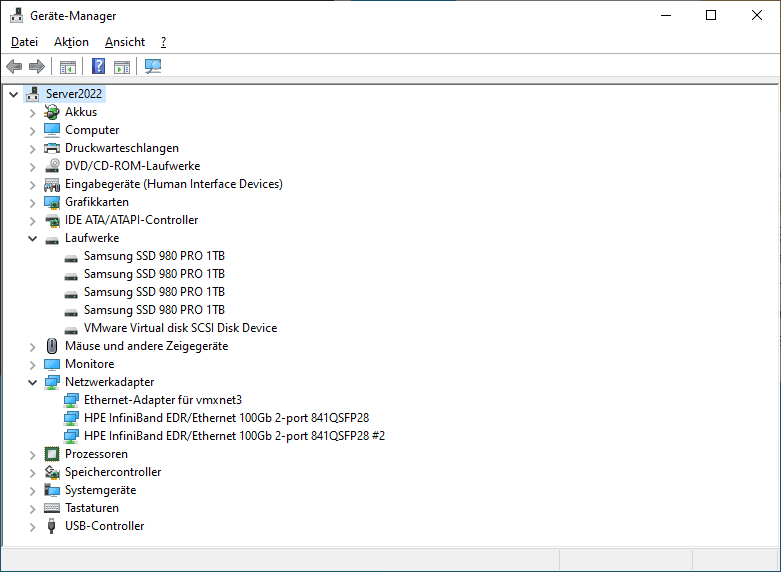
Task: Collapse the Laufwerke category
Action: pyautogui.click(x=33, y=239)
